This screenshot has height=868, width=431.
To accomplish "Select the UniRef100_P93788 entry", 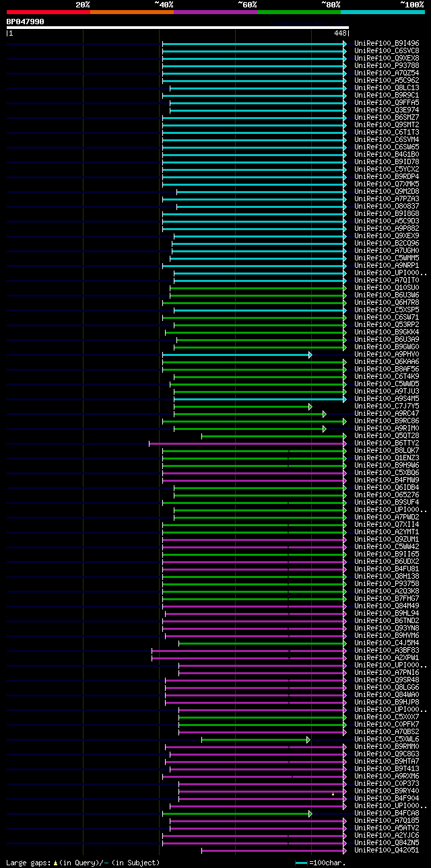I will [x=387, y=65].
